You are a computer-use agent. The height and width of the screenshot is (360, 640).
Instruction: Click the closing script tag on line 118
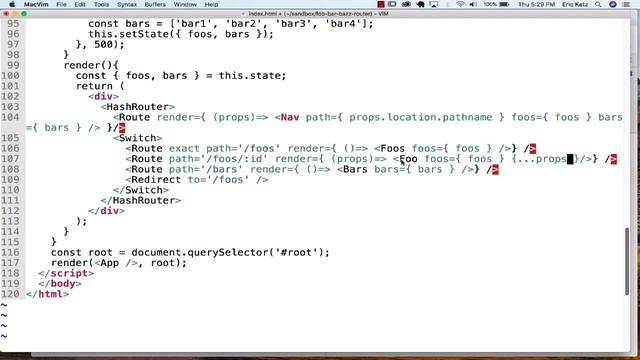(x=66, y=273)
